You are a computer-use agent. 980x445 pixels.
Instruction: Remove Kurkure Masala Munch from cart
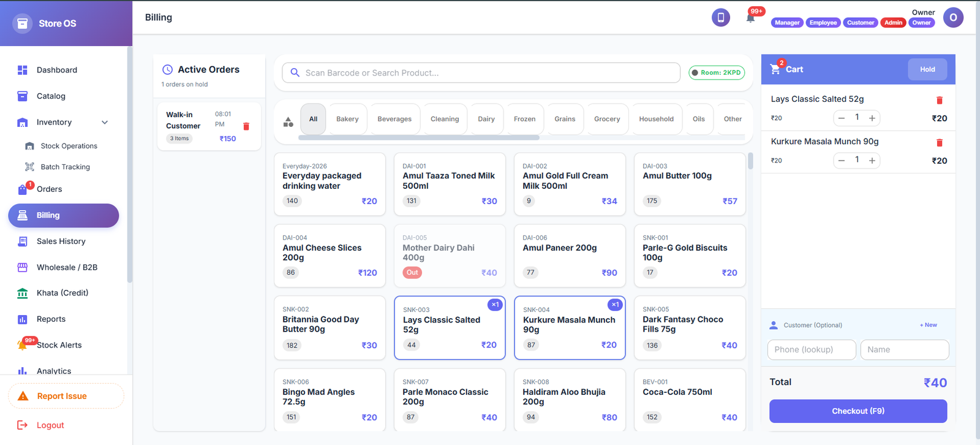[x=940, y=143]
